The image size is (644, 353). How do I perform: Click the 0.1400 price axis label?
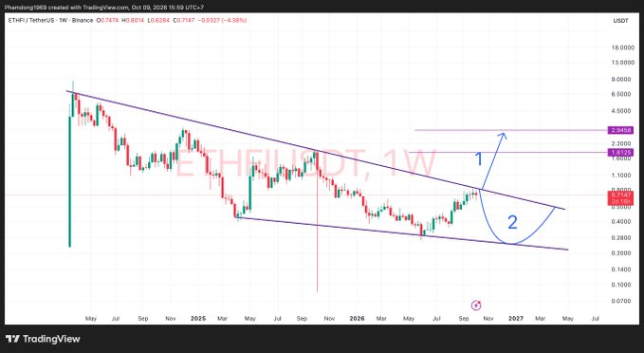[x=622, y=269]
